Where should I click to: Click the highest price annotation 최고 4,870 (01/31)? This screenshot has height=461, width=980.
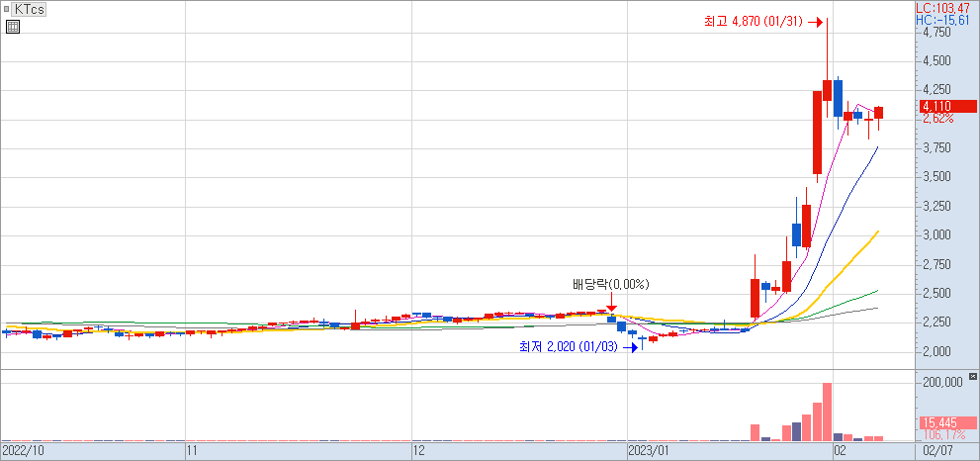(754, 22)
